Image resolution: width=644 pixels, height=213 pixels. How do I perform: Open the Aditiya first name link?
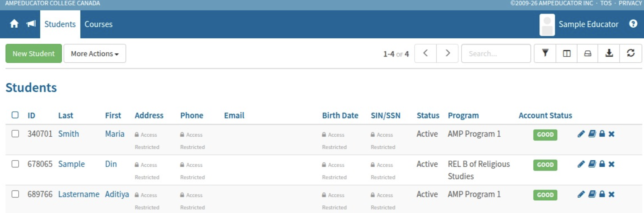[117, 194]
